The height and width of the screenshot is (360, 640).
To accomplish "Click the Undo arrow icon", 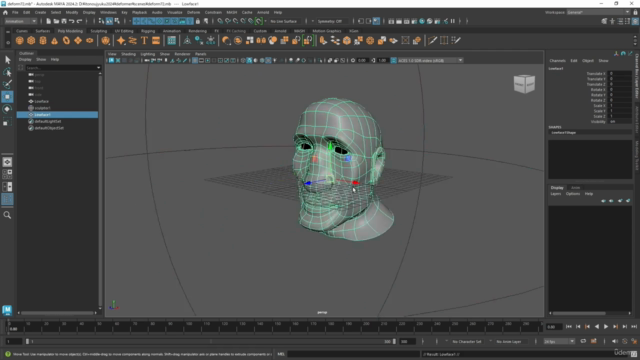I will [72, 21].
